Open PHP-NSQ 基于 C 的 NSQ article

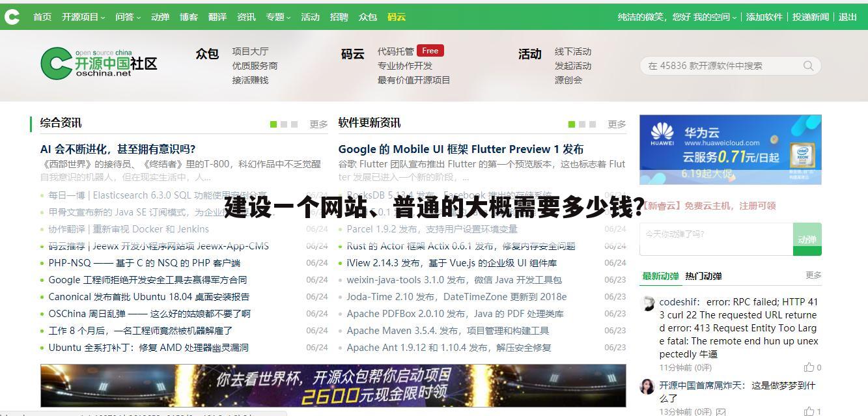pos(145,263)
